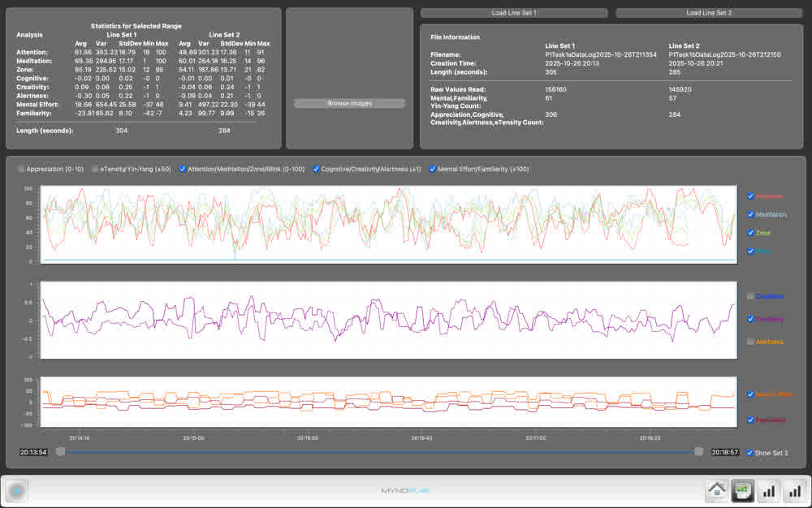The width and height of the screenshot is (812, 508).
Task: Uncheck Attention/Meditation/Zone/Blink (0-100) checkbox
Action: 182,169
